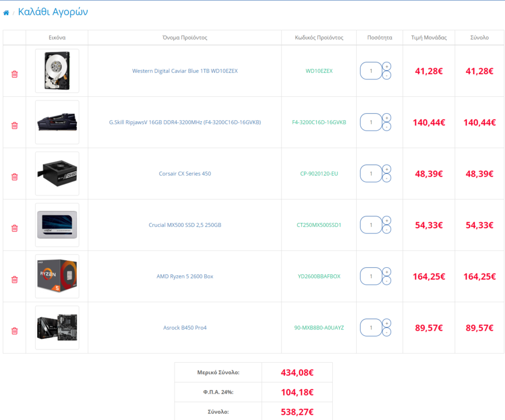Open AMD Ryzen 5 2600 Box link

185,276
